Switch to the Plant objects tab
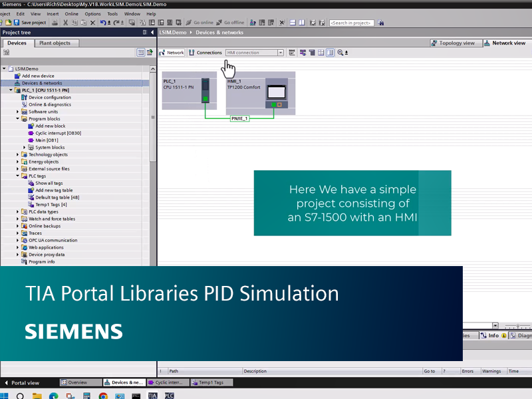Viewport: 532px width, 399px height. point(55,43)
